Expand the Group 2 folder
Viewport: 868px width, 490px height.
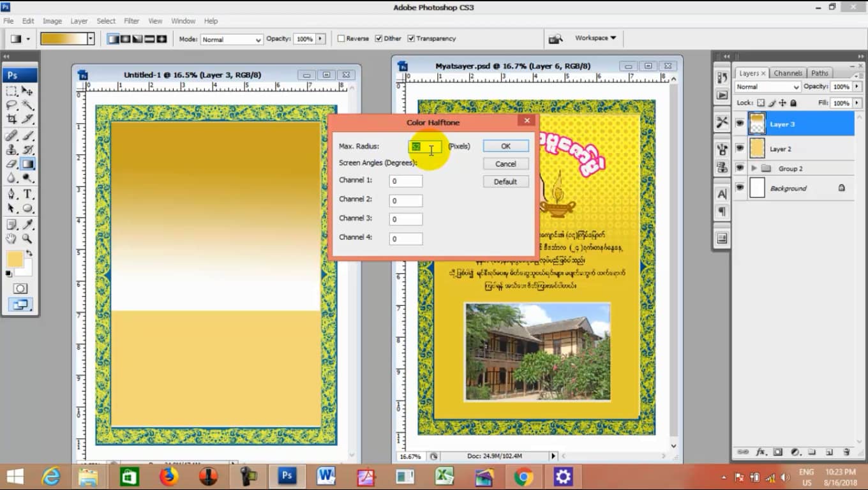coord(754,168)
